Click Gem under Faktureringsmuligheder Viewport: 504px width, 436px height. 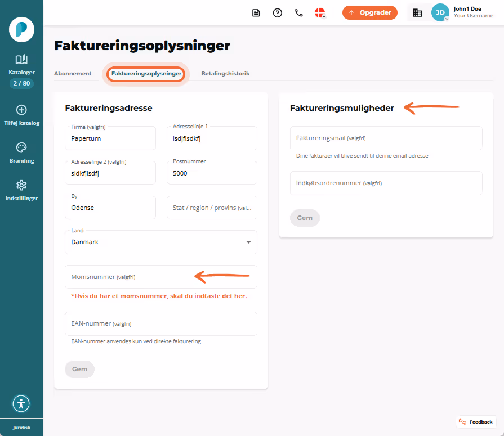pyautogui.click(x=305, y=218)
